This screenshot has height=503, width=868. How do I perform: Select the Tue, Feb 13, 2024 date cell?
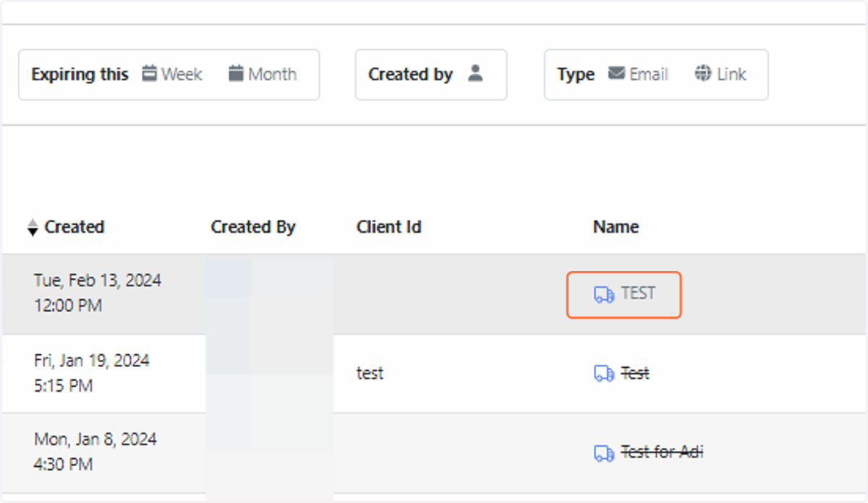tap(98, 293)
